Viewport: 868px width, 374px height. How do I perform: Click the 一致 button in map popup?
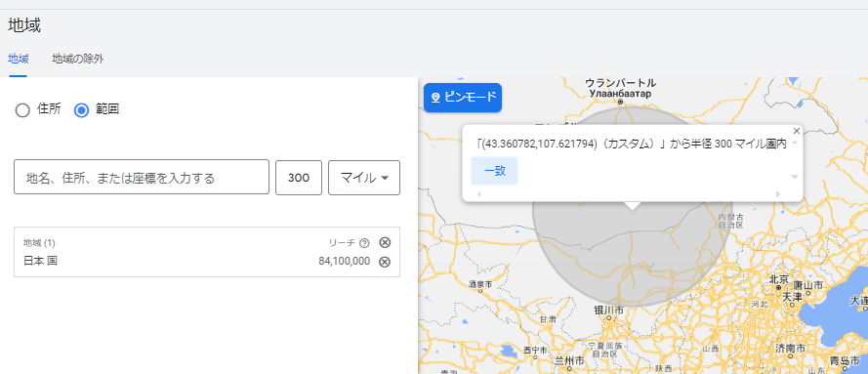click(x=494, y=171)
